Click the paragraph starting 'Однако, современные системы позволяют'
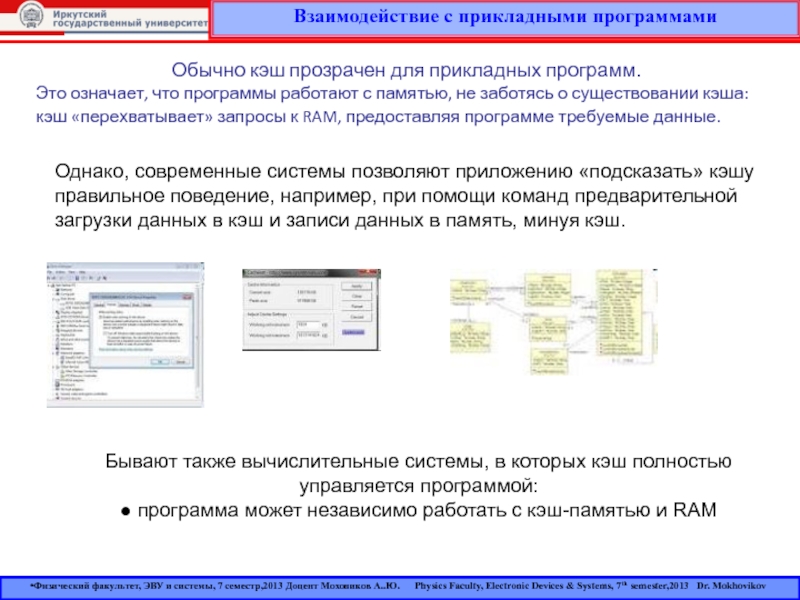This screenshot has height=600, width=800. point(404,196)
